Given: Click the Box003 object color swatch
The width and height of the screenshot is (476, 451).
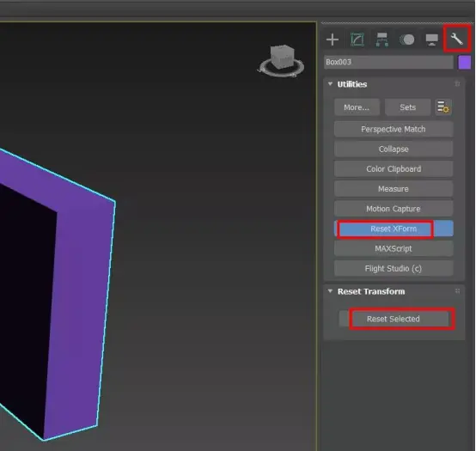Looking at the screenshot, I should pos(465,62).
